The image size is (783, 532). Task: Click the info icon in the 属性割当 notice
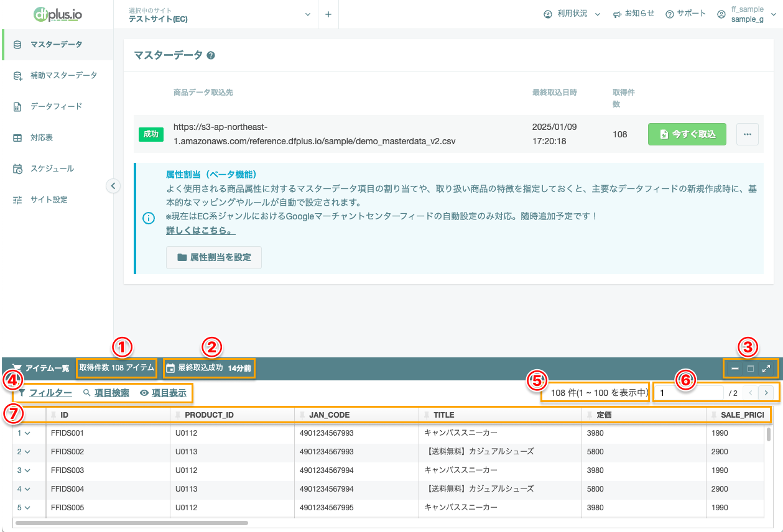point(149,218)
